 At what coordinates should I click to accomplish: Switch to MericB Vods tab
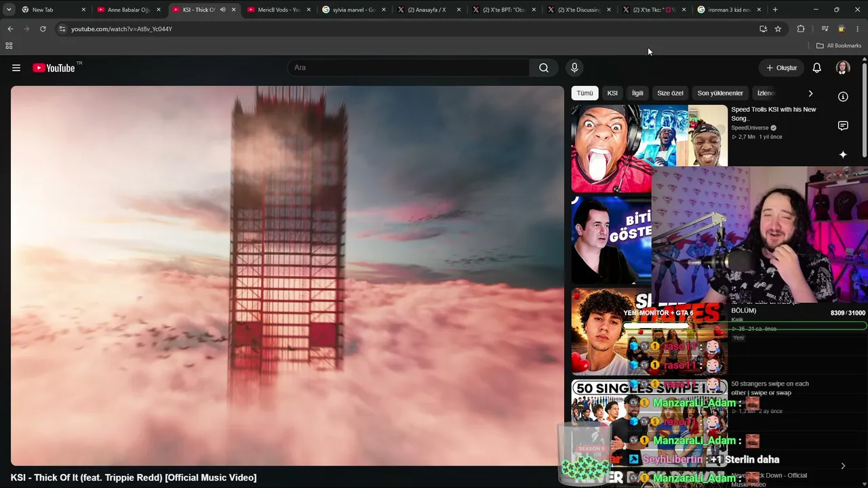tap(278, 9)
